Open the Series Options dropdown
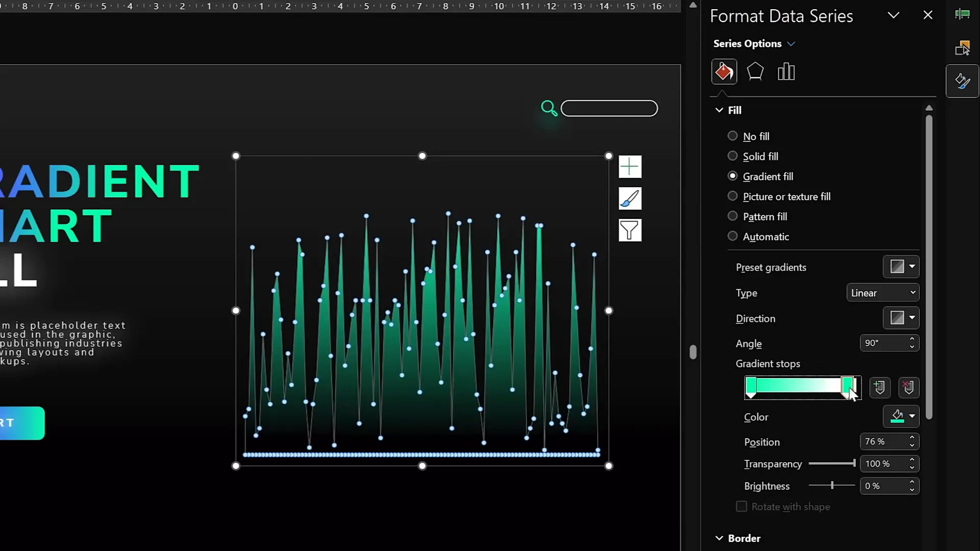 click(754, 43)
